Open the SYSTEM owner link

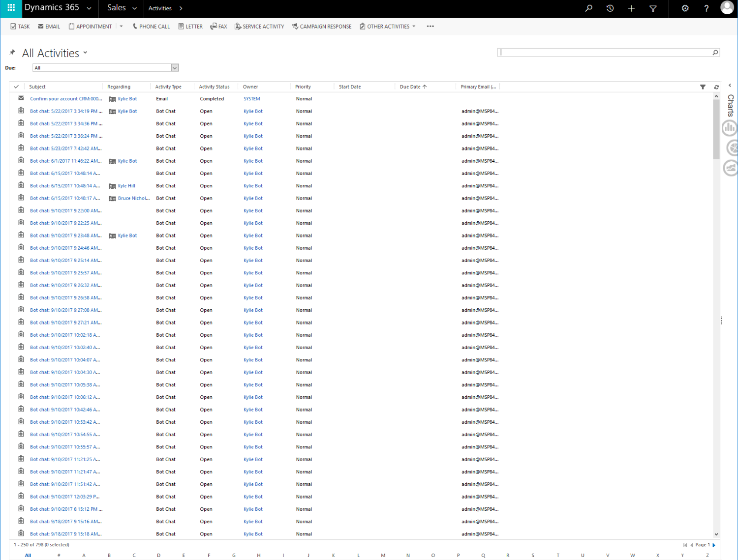coord(252,99)
